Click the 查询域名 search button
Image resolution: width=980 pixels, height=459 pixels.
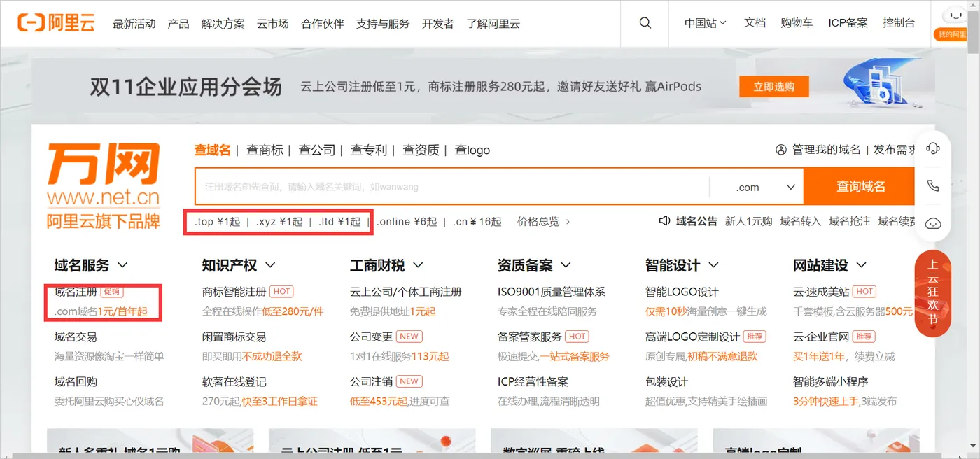coord(860,187)
